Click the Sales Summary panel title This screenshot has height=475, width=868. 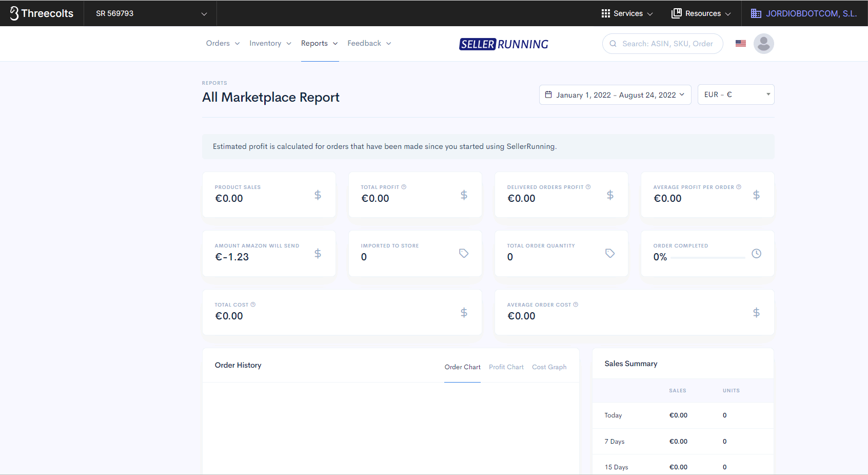click(630, 364)
